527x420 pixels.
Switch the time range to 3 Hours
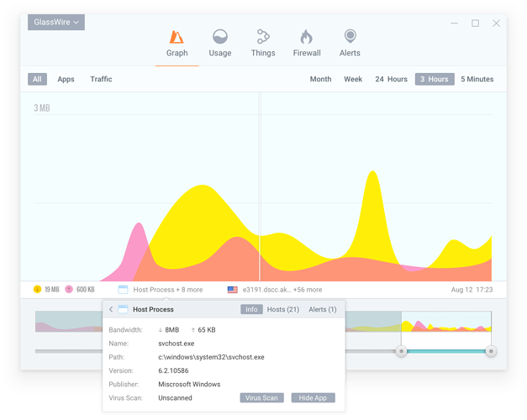pos(435,79)
